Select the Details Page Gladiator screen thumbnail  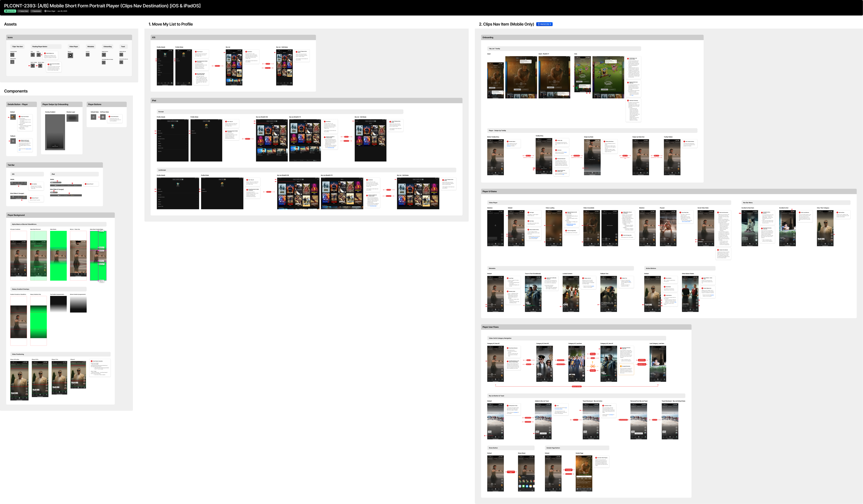584,473
